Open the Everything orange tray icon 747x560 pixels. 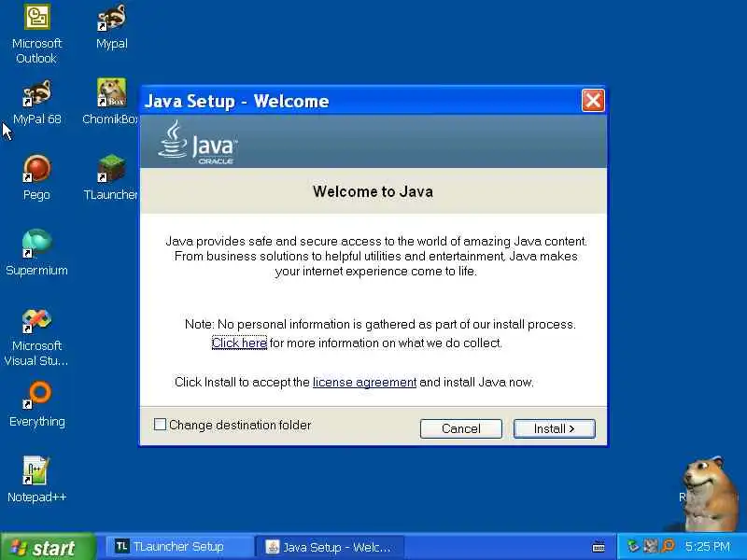(668, 546)
